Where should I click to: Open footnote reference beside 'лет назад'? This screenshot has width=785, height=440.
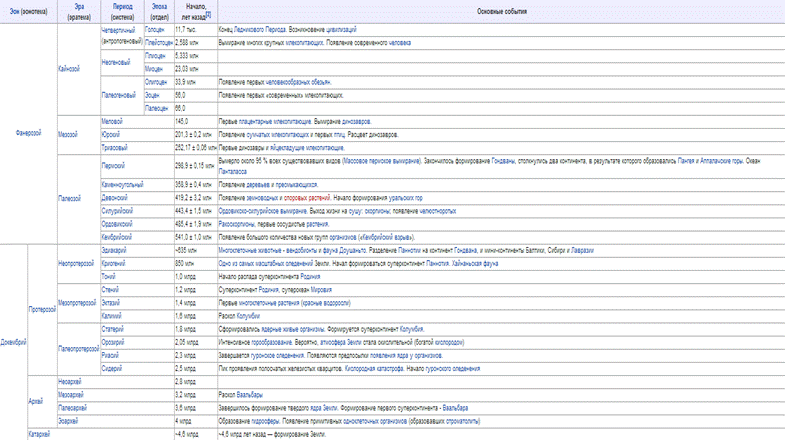209,15
